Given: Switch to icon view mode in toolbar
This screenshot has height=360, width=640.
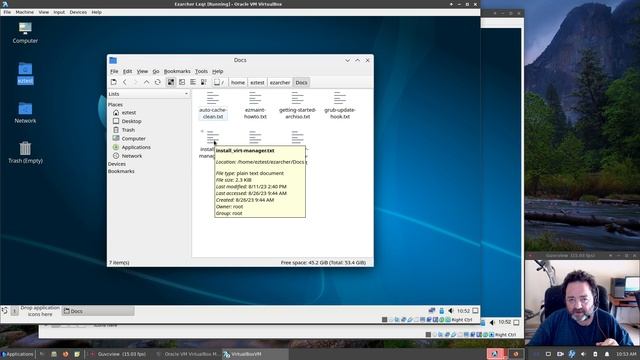Looking at the screenshot, I should tap(171, 82).
